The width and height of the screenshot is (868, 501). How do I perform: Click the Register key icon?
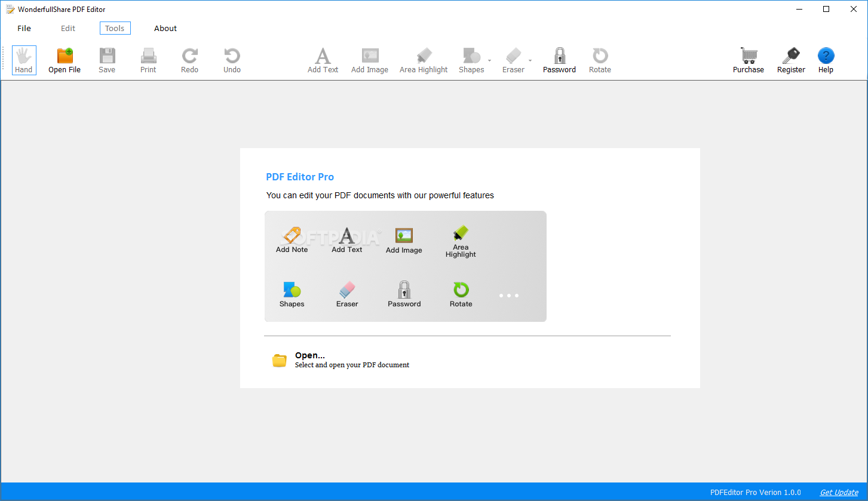click(x=791, y=56)
